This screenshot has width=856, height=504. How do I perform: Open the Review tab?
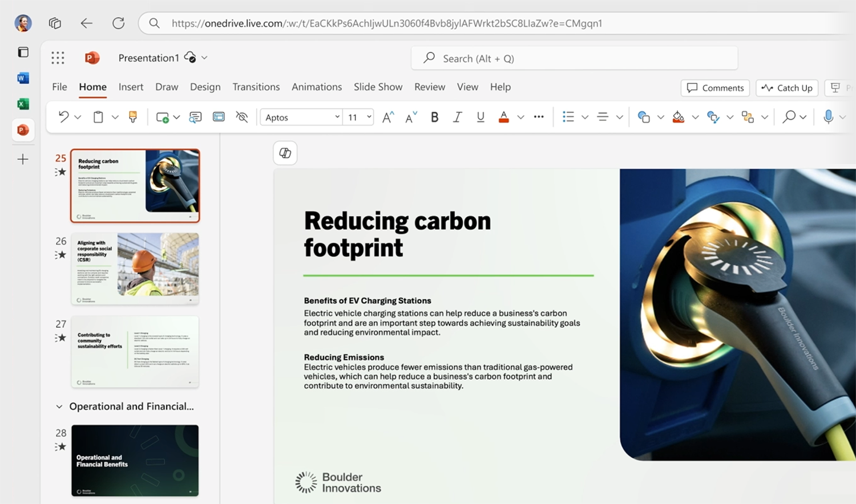coord(430,87)
